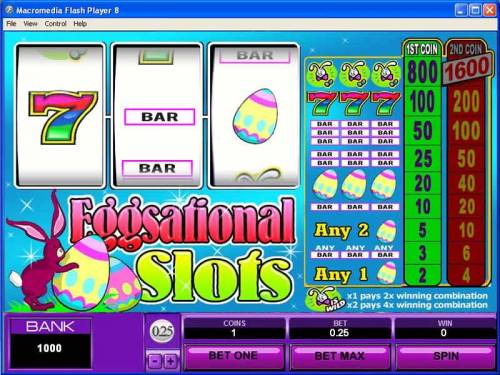This screenshot has height=375, width=500.
Task: Open the View menu
Action: (x=30, y=24)
